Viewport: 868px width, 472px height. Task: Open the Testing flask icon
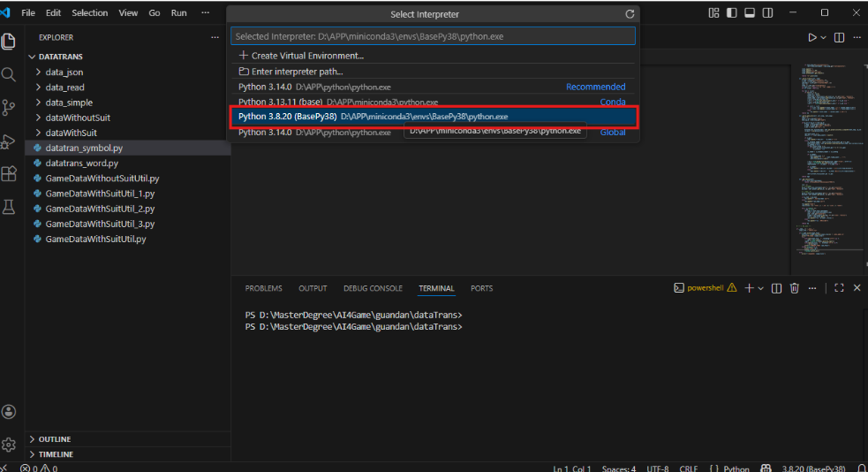8,207
